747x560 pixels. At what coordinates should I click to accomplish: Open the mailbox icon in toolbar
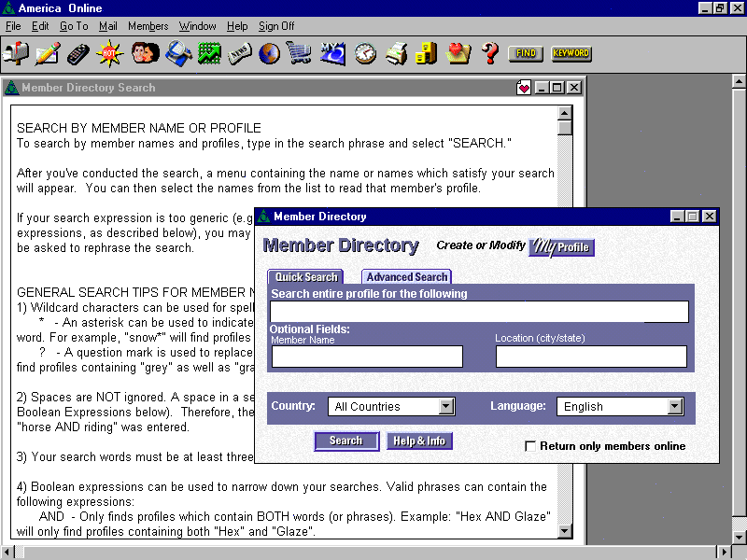pyautogui.click(x=16, y=53)
